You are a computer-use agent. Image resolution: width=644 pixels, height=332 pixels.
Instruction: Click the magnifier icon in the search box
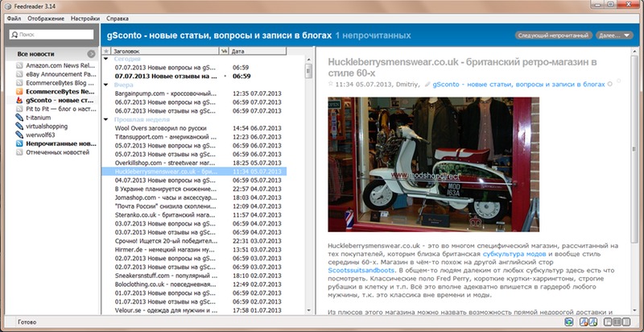tap(14, 35)
